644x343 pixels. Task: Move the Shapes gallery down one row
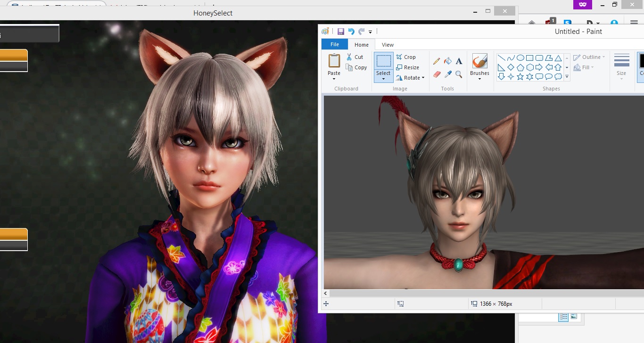pyautogui.click(x=567, y=67)
